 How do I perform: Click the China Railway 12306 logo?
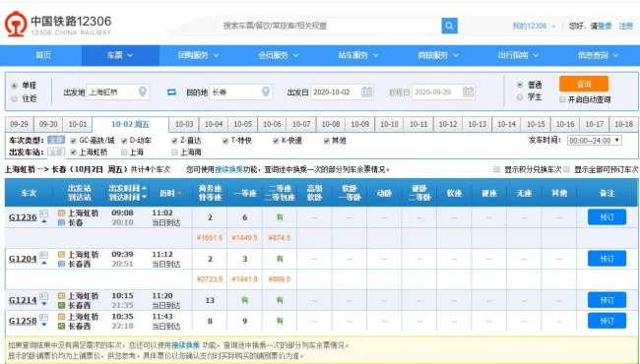click(57, 25)
